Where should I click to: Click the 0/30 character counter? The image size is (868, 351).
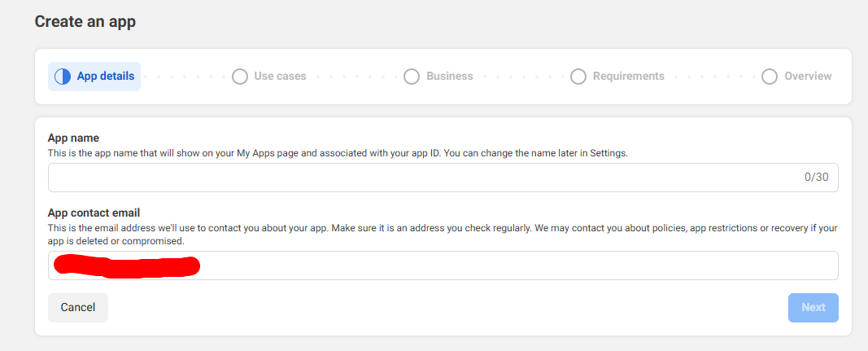[x=816, y=178]
